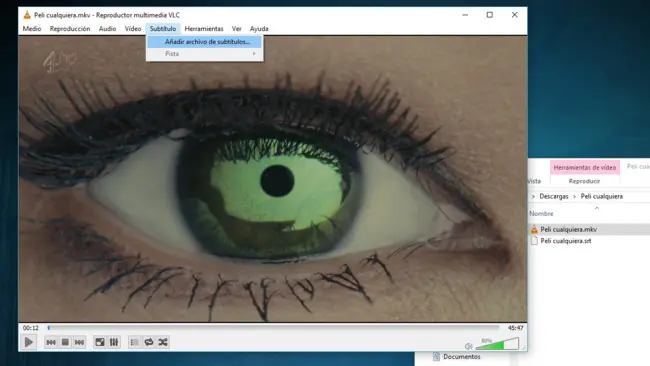The height and width of the screenshot is (366, 650).
Task: Open extended settings equalizer icon
Action: [x=114, y=342]
